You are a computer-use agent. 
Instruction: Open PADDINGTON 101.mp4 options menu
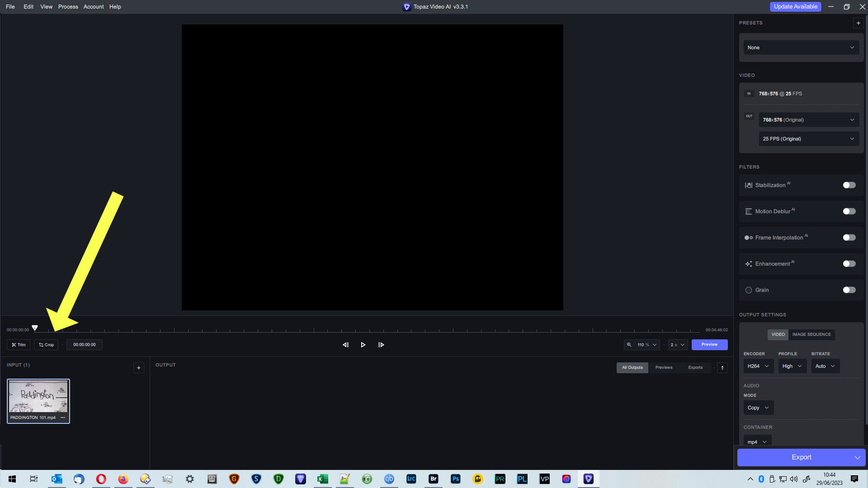point(63,418)
